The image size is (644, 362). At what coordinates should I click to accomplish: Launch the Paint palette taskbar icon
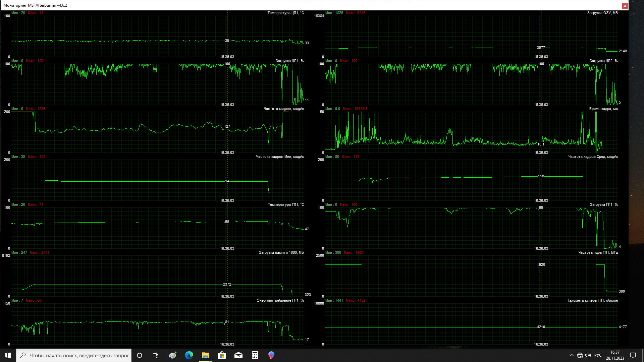coord(172,355)
